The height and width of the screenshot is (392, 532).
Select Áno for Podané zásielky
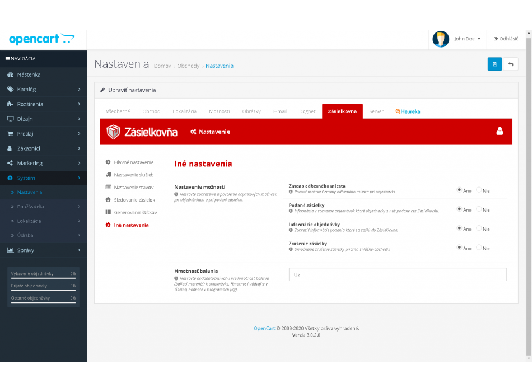click(459, 209)
